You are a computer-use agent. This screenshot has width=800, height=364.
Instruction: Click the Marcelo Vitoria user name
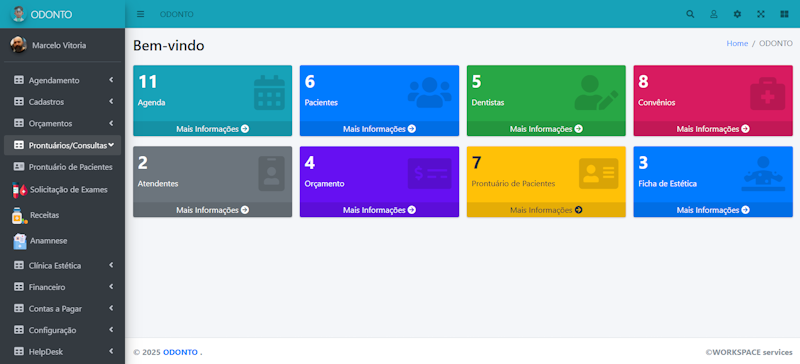(x=59, y=45)
